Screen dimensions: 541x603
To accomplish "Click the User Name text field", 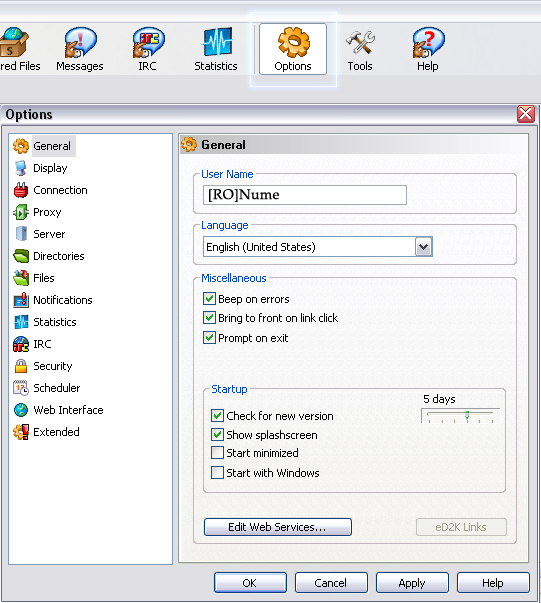I will 305,195.
